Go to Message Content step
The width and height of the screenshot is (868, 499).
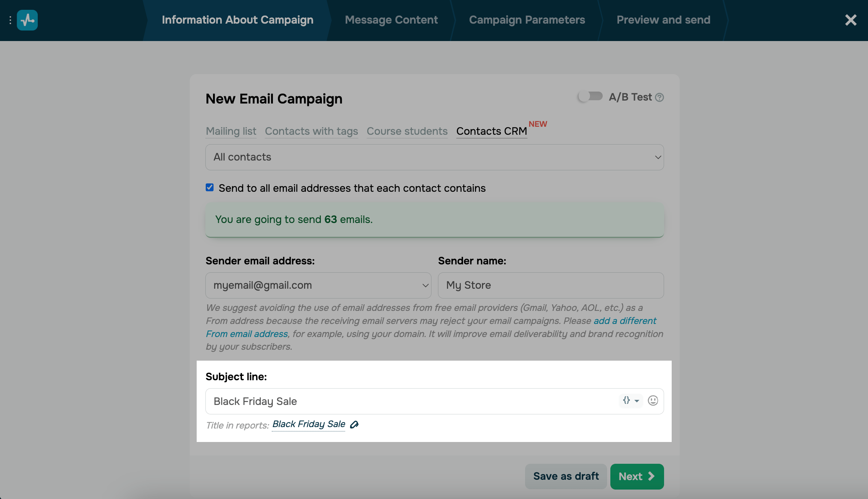click(391, 20)
